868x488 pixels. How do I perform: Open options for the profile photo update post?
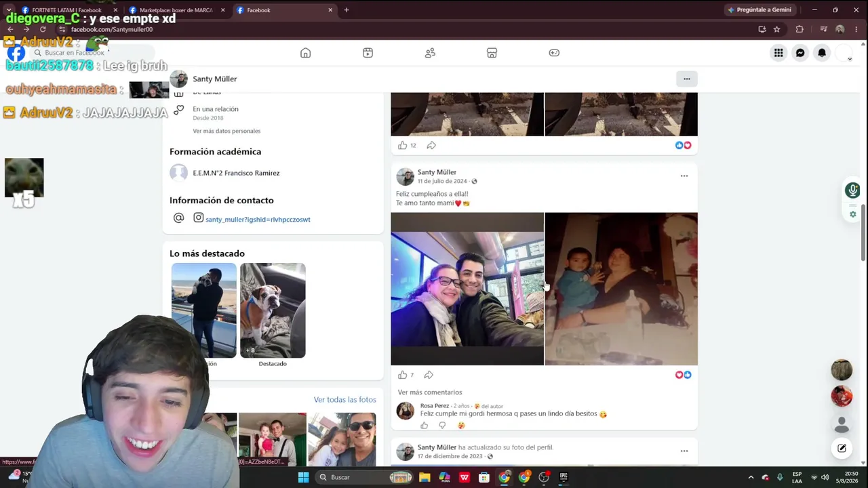pyautogui.click(x=684, y=451)
